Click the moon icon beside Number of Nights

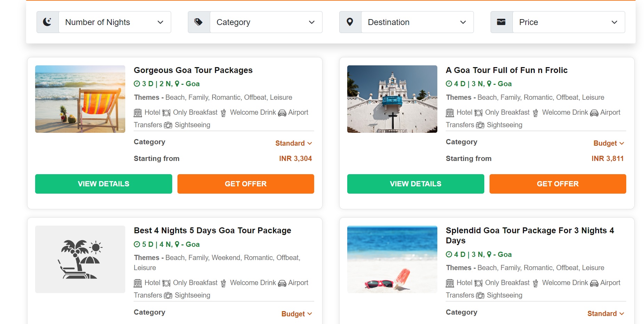[x=47, y=22]
